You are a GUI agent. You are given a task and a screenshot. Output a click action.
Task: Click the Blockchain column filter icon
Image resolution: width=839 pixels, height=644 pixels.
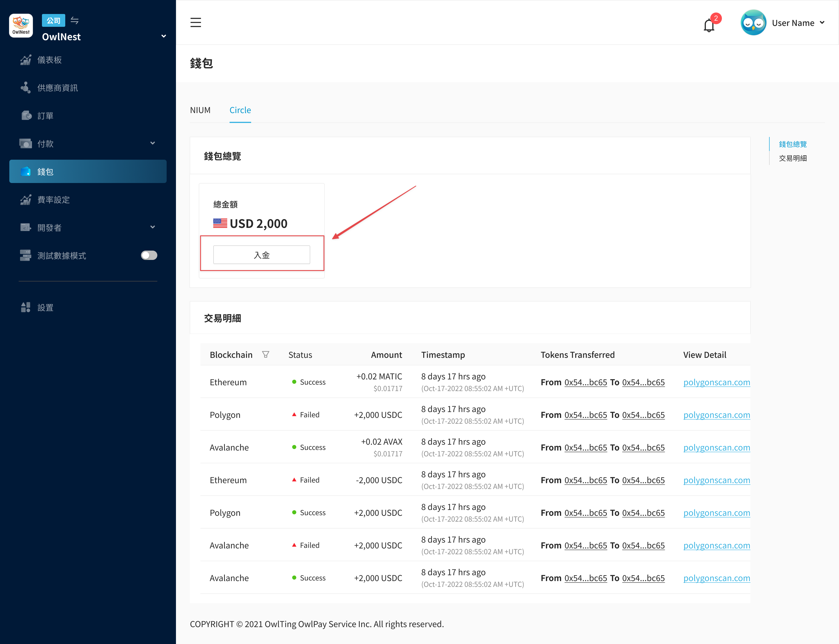266,355
